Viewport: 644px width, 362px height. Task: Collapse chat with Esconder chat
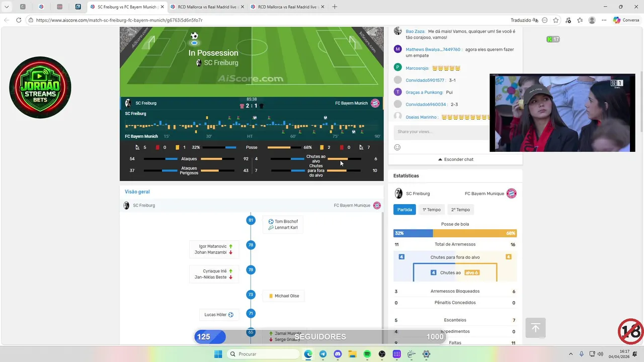coord(455,159)
